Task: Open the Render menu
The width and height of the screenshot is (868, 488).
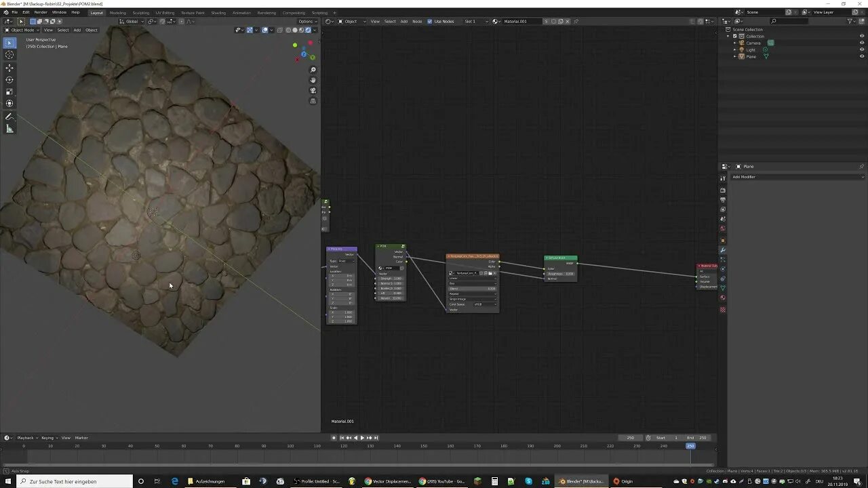Action: pyautogui.click(x=41, y=12)
